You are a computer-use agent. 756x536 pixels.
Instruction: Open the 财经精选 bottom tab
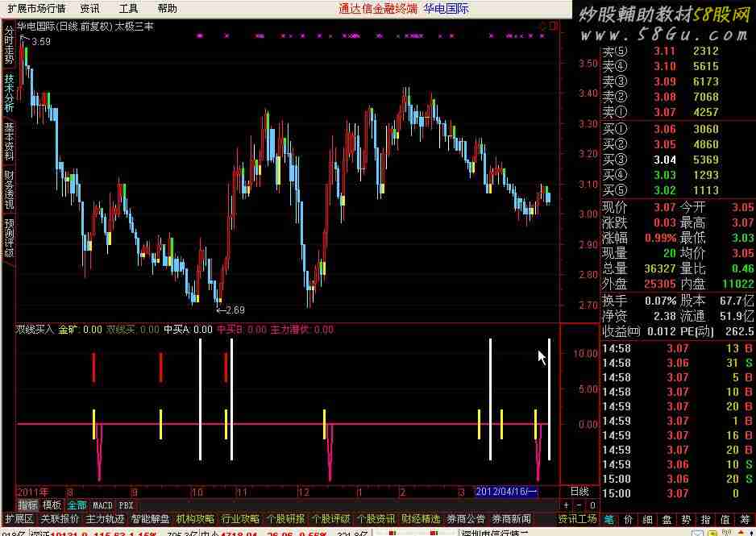[x=421, y=518]
